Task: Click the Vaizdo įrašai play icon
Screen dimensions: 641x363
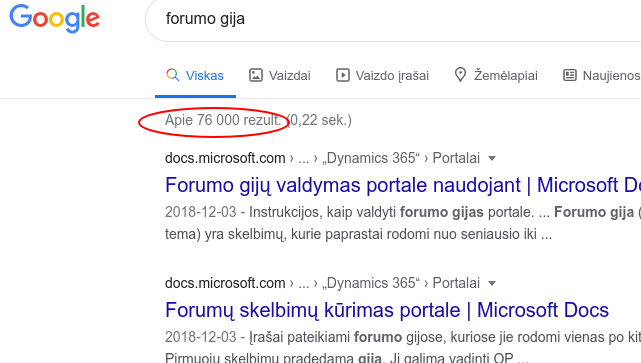Action: click(x=343, y=75)
